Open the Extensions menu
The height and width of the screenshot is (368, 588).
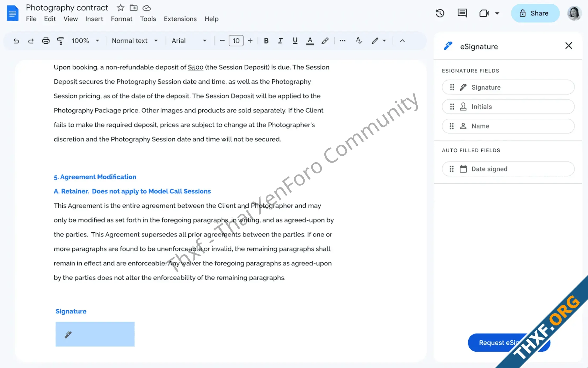coord(180,19)
